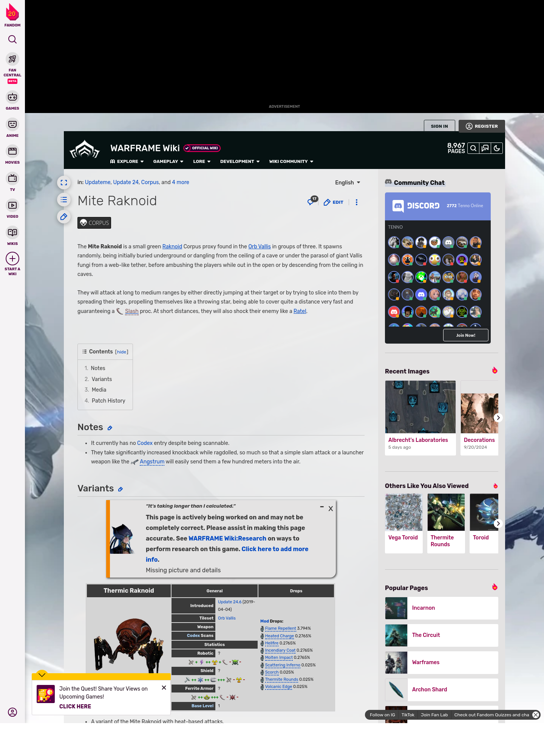Open the user profile icon in sidebar
The image size is (544, 756).
pos(12,712)
